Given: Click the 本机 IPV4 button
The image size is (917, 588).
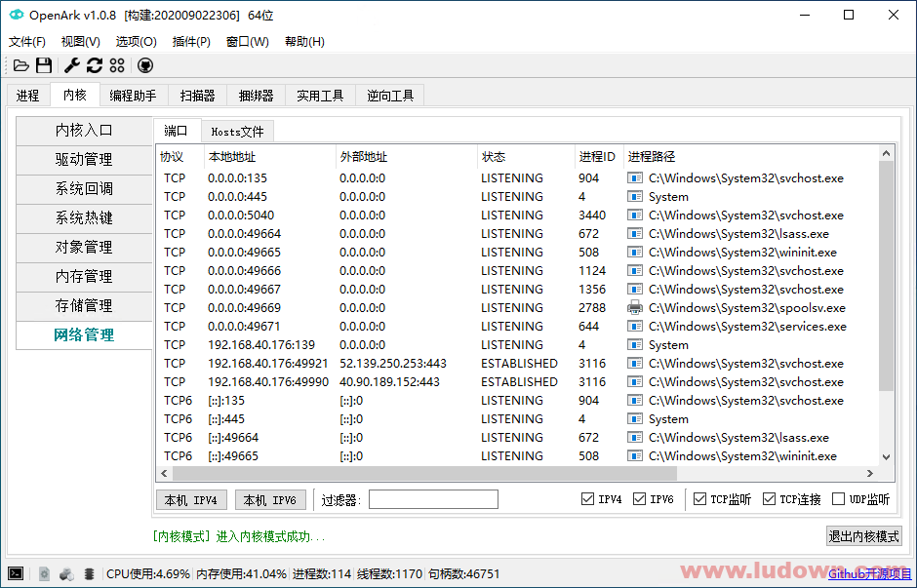Looking at the screenshot, I should coord(191,500).
